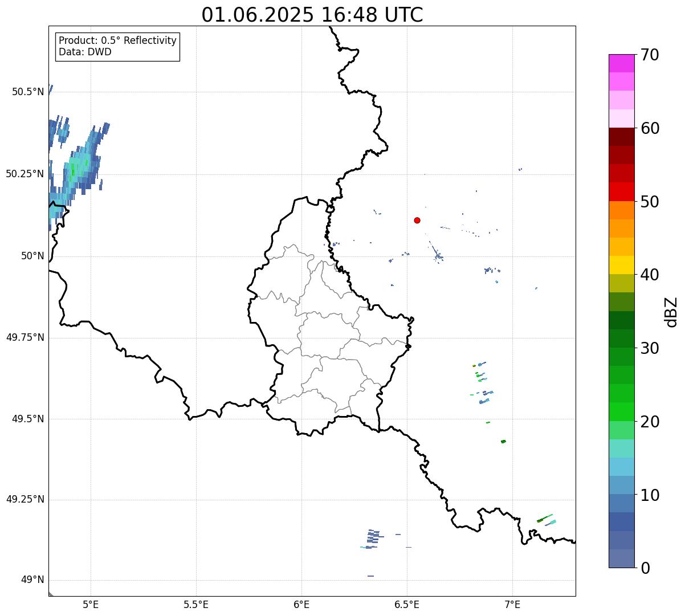Screen dimensions: 685x616
Task: Click the 6°E longitude label
Action: [x=301, y=605]
